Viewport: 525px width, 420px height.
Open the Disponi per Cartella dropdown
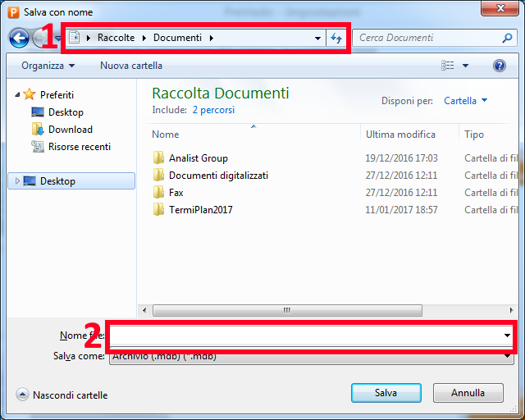point(466,100)
